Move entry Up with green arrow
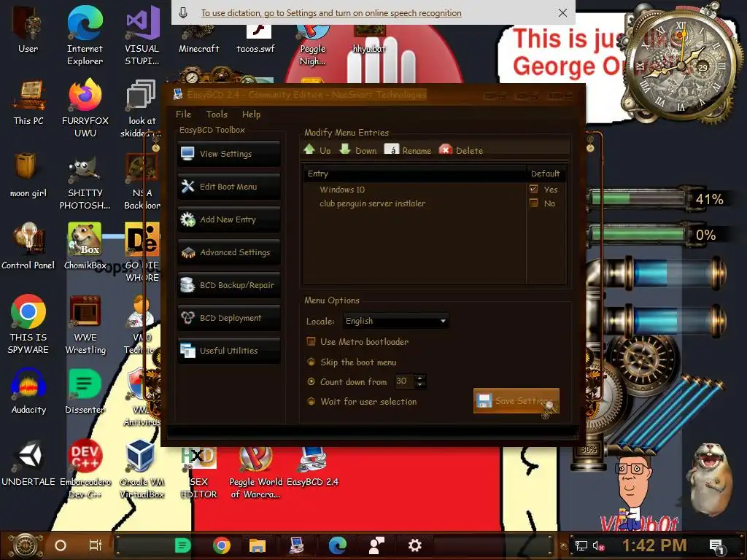The height and width of the screenshot is (560, 747). pos(317,150)
